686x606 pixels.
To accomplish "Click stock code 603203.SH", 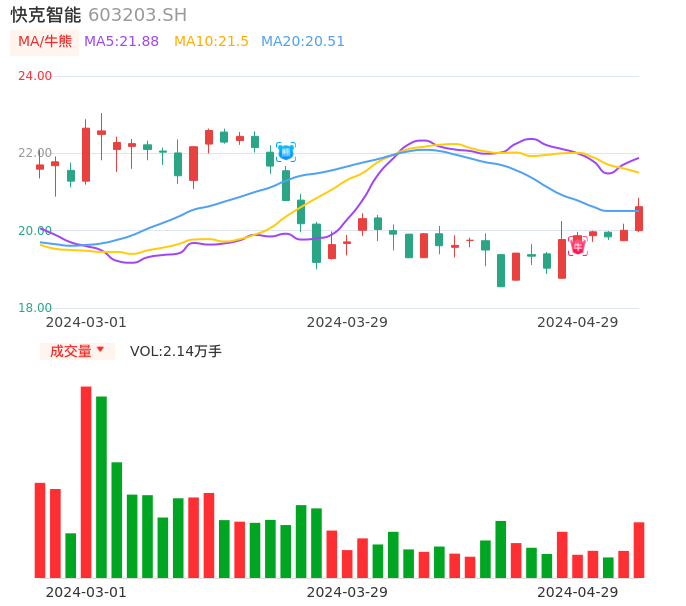I will [x=137, y=15].
